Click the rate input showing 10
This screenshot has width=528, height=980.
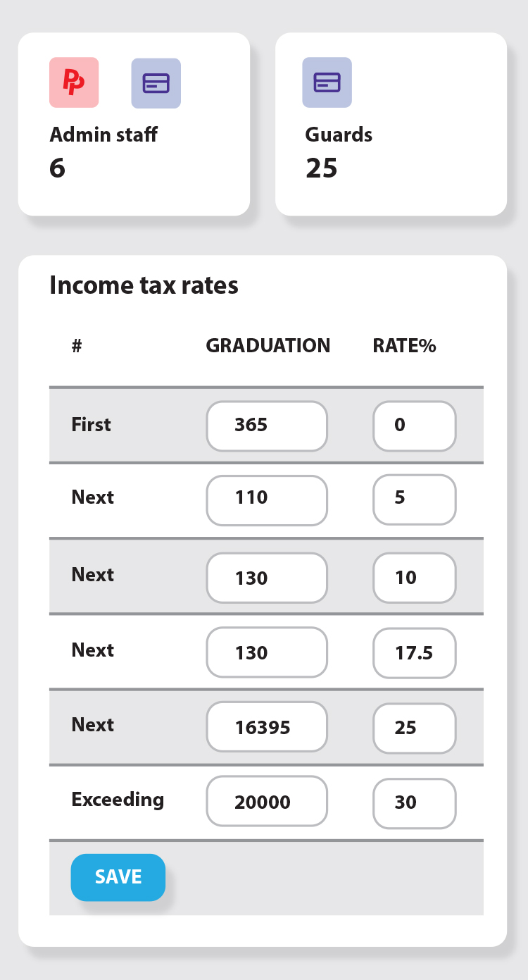coord(414,578)
